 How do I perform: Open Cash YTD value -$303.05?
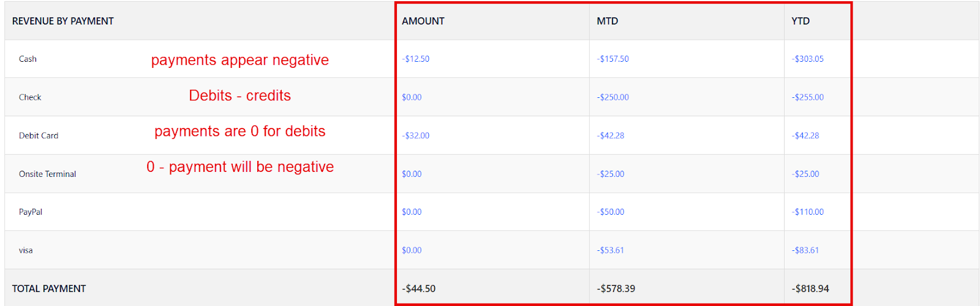[x=807, y=59]
